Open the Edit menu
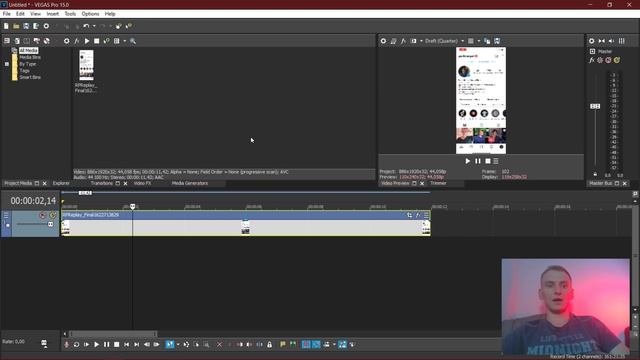The width and height of the screenshot is (640, 360). coord(20,13)
